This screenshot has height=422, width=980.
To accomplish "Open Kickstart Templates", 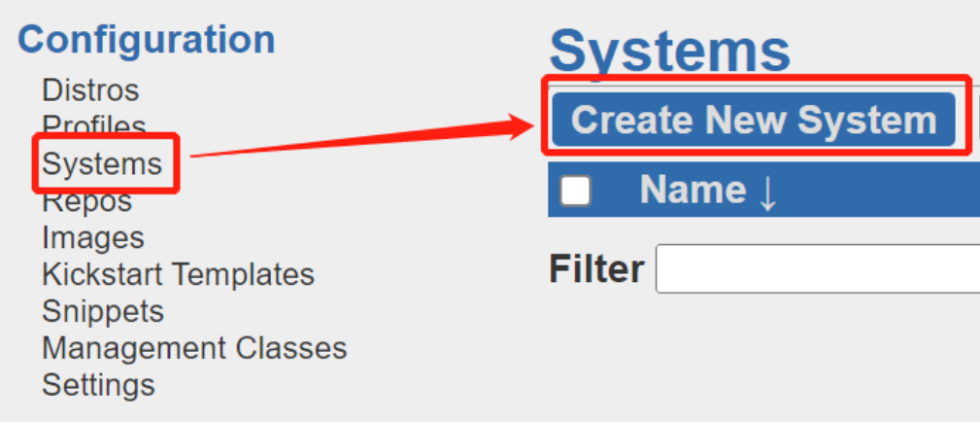I will click(x=178, y=274).
